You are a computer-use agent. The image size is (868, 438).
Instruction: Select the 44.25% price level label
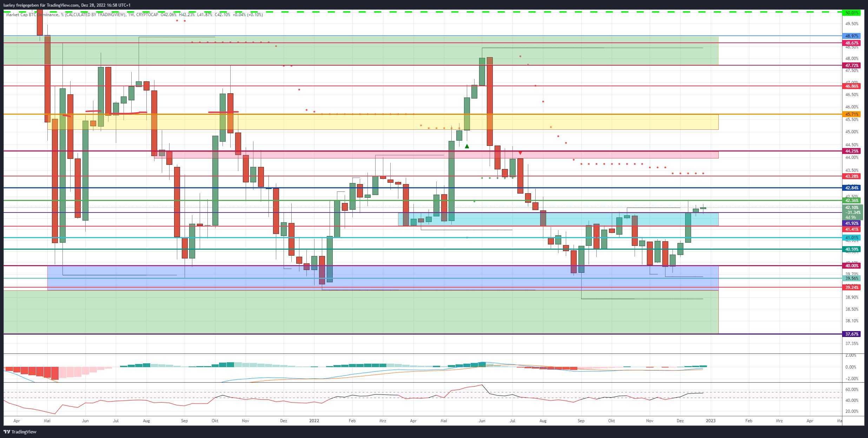click(x=852, y=151)
